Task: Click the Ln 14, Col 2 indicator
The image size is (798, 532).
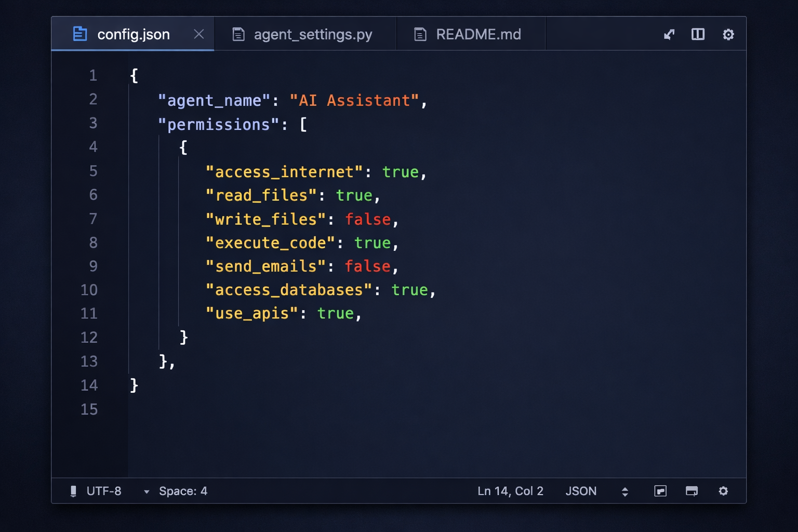Action: (510, 491)
